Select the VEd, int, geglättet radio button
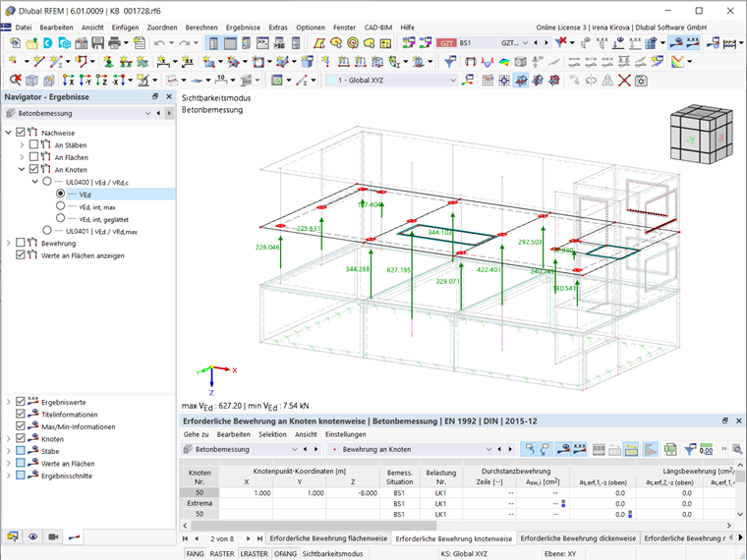 [x=60, y=218]
